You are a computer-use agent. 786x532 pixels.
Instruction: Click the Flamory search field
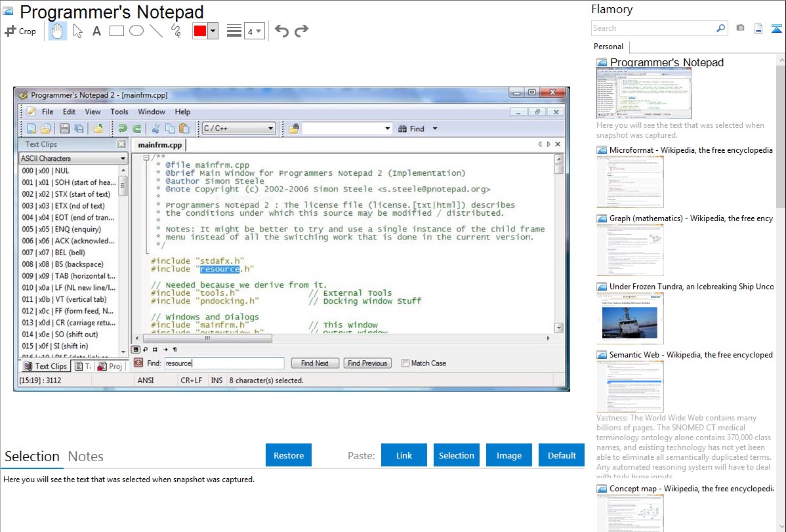(x=653, y=28)
